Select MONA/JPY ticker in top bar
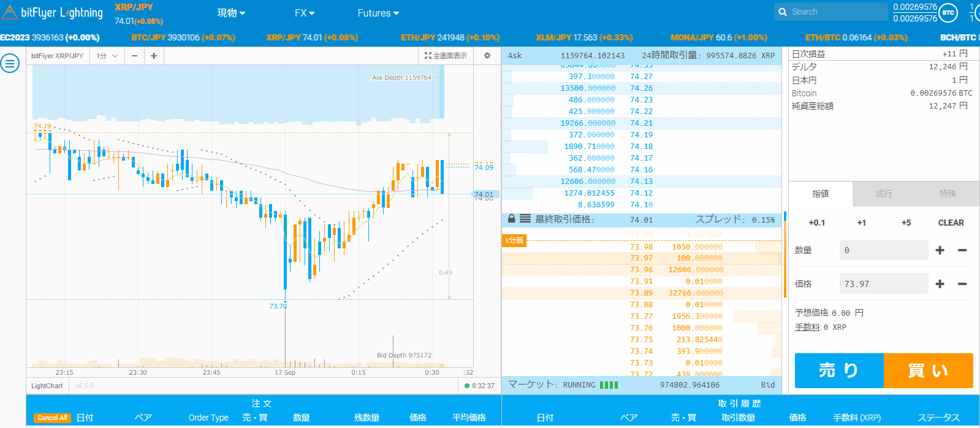 click(x=719, y=37)
